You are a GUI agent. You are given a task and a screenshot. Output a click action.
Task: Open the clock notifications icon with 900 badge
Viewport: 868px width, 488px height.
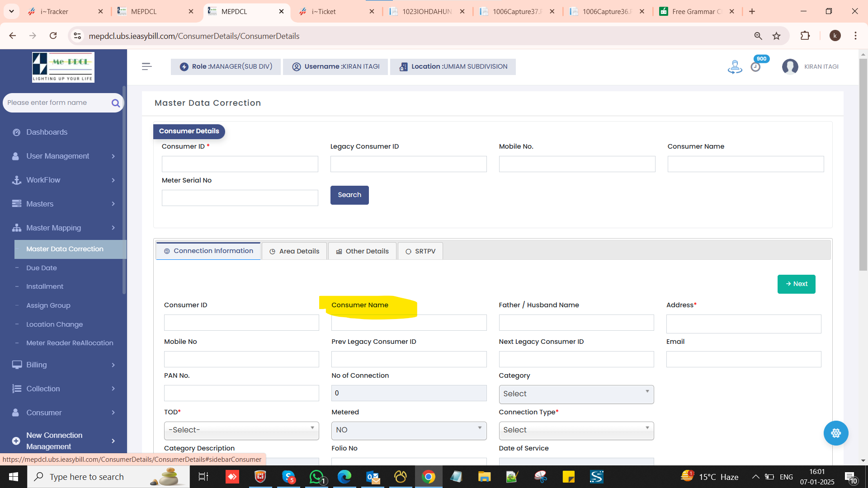755,67
